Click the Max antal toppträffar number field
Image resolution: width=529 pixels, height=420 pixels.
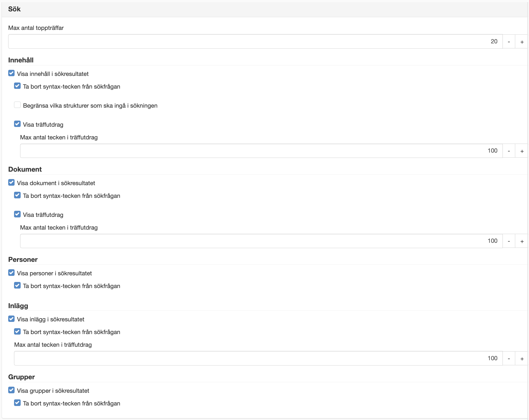pyautogui.click(x=255, y=42)
